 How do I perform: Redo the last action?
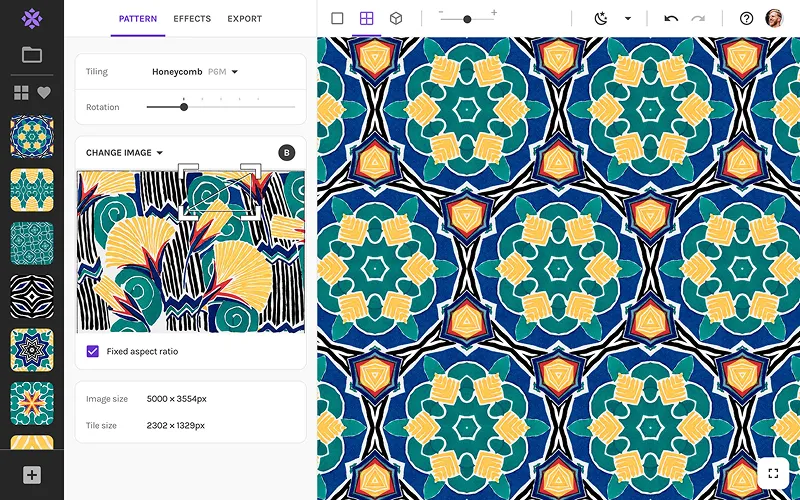(698, 18)
